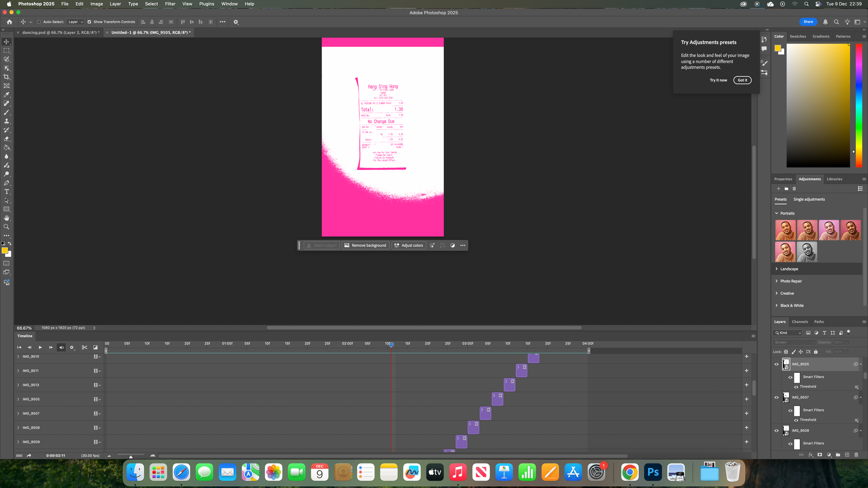Uncheck Show Transform Controls
This screenshot has height=488, width=868.
[89, 22]
